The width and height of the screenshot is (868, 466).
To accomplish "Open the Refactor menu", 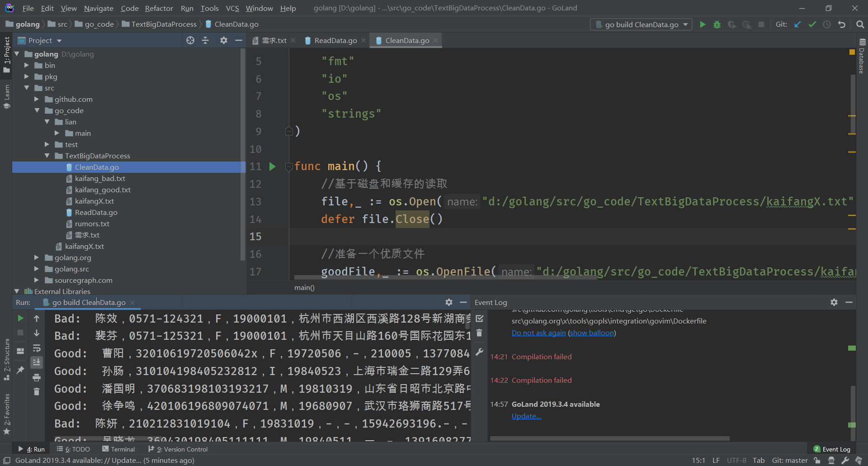I will [159, 8].
